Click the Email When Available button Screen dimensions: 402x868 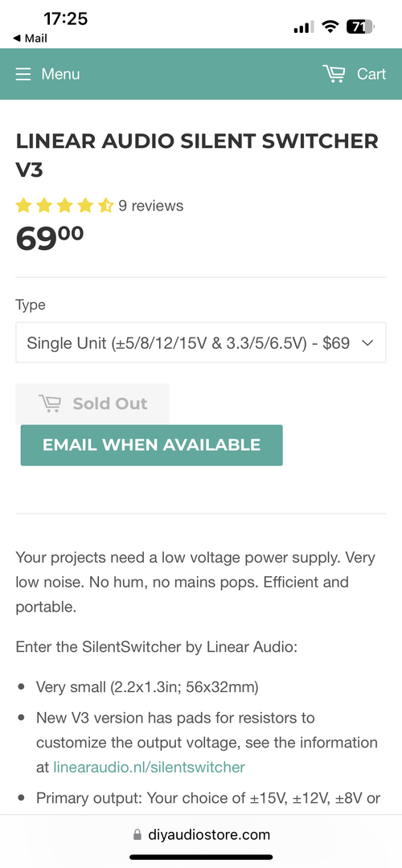click(152, 445)
